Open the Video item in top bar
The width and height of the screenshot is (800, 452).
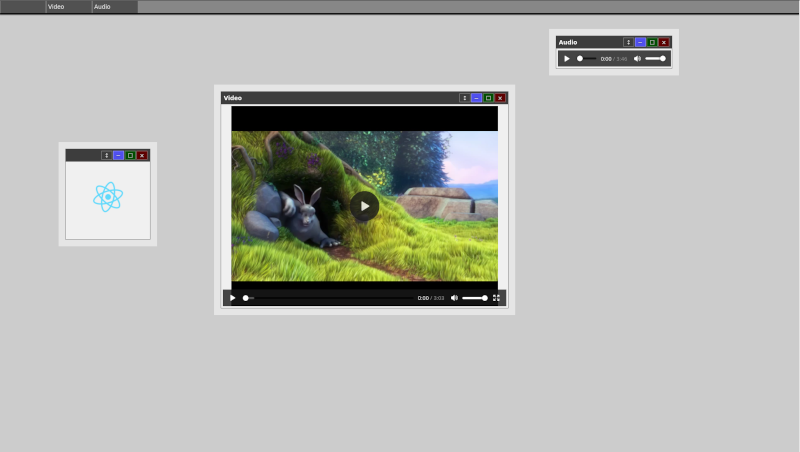click(x=69, y=7)
